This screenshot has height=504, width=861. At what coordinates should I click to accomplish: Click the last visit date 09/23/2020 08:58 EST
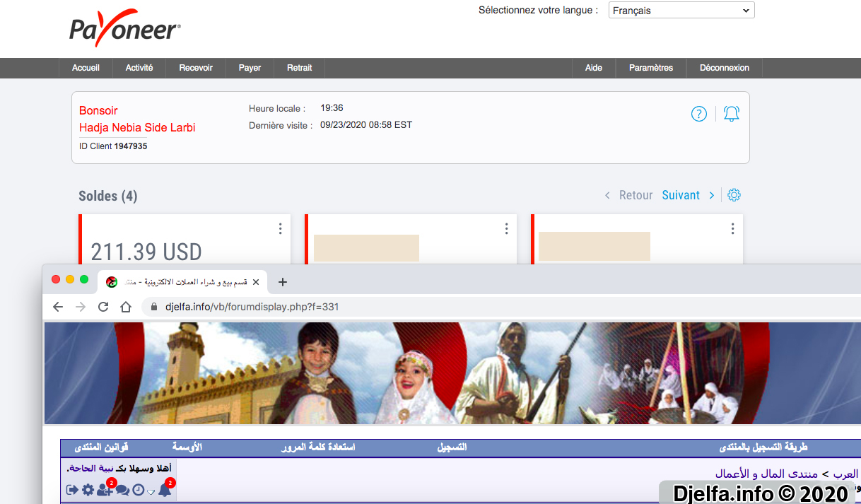click(x=366, y=125)
